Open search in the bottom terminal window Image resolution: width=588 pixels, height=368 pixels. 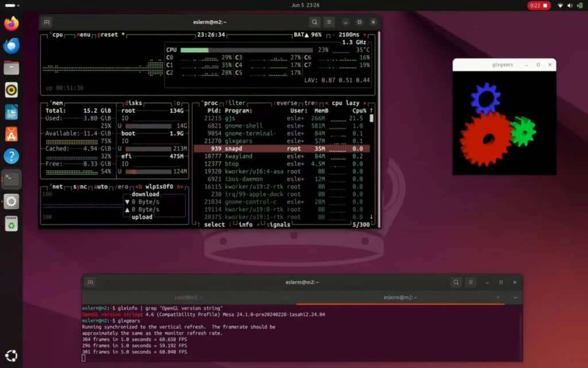[x=456, y=282]
